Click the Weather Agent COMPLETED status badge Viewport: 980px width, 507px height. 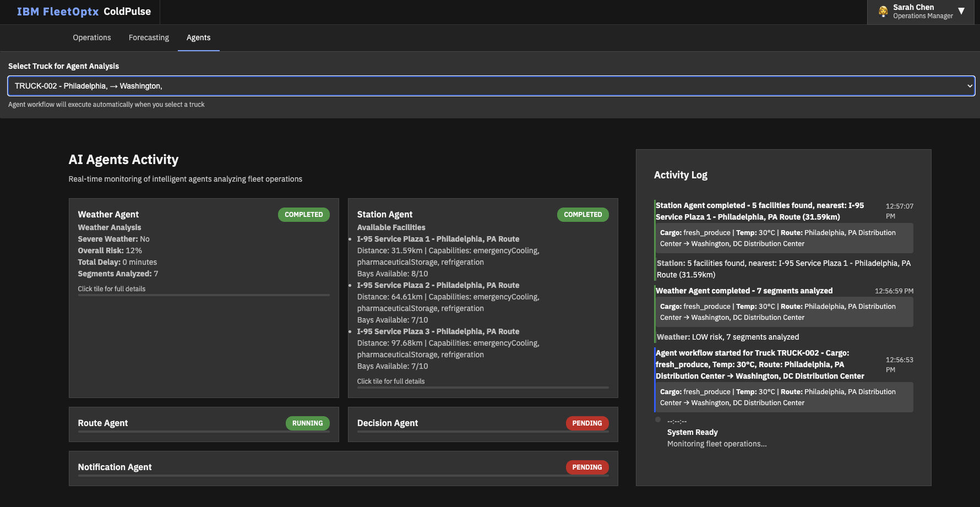tap(304, 215)
